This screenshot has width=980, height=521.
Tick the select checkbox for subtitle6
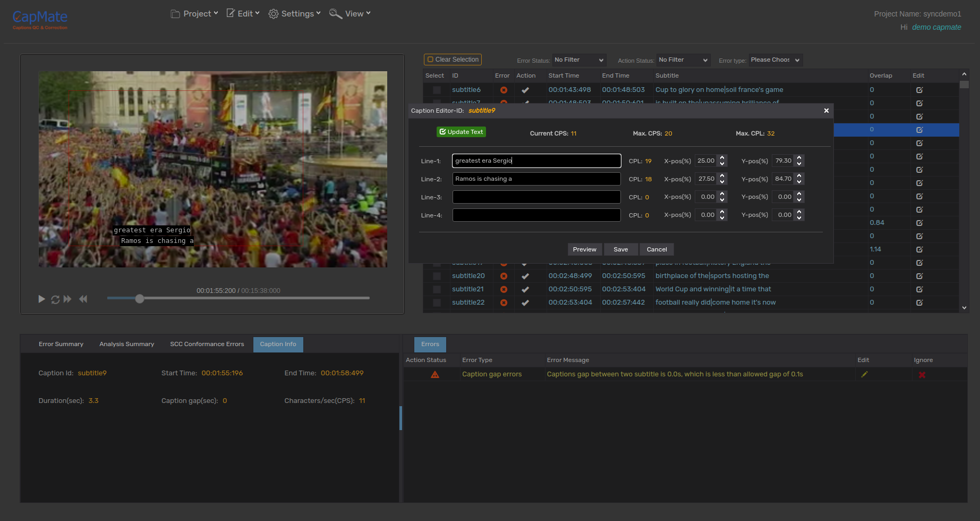click(437, 90)
